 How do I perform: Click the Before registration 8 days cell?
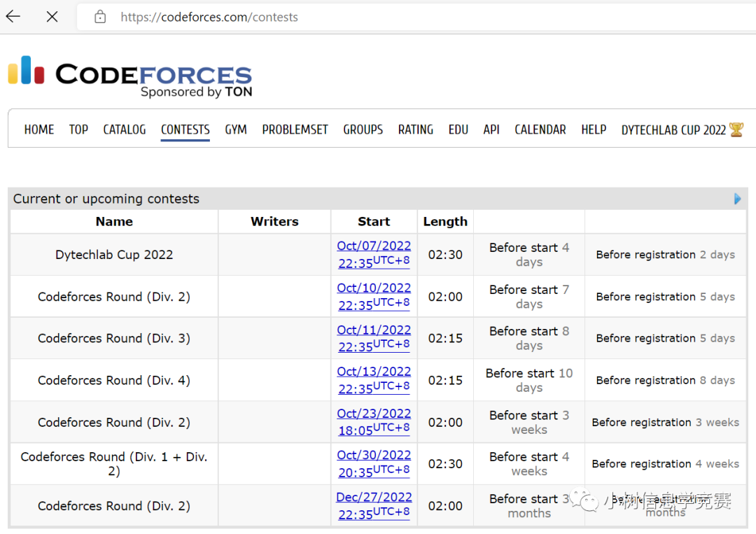click(666, 380)
